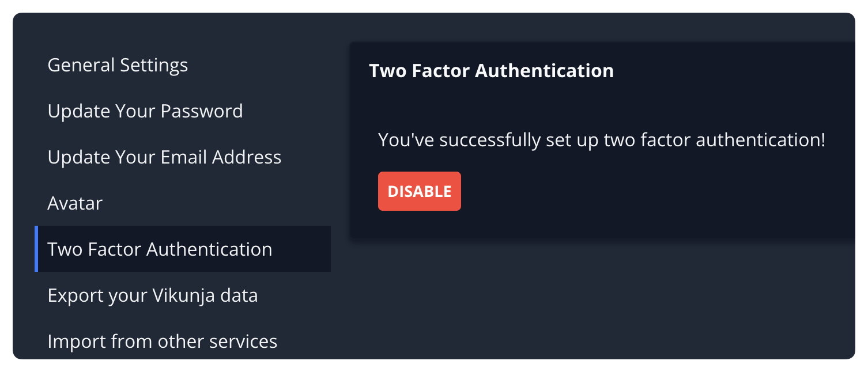This screenshot has height=372, width=868.
Task: Click the Two Factor Authentication card heading
Action: pos(491,71)
